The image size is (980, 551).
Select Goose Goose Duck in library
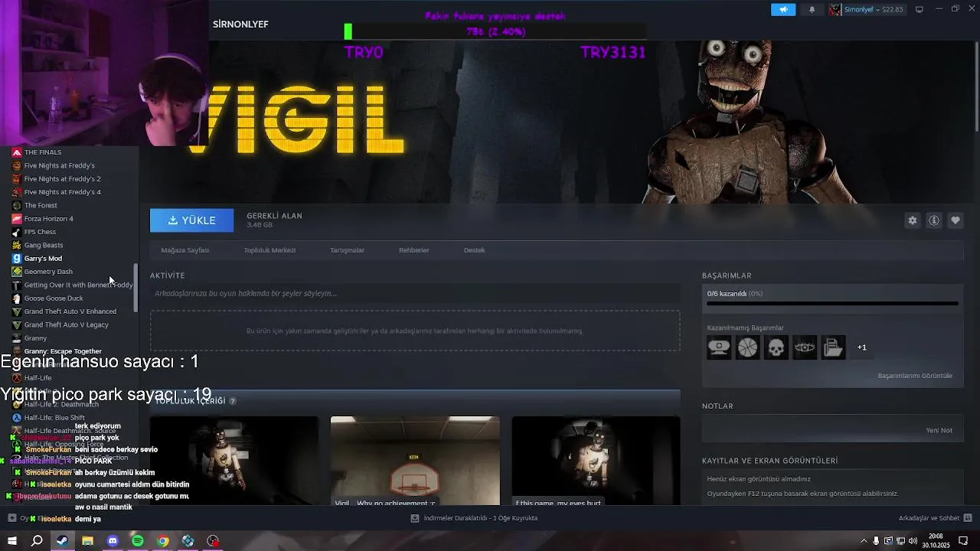(54, 298)
